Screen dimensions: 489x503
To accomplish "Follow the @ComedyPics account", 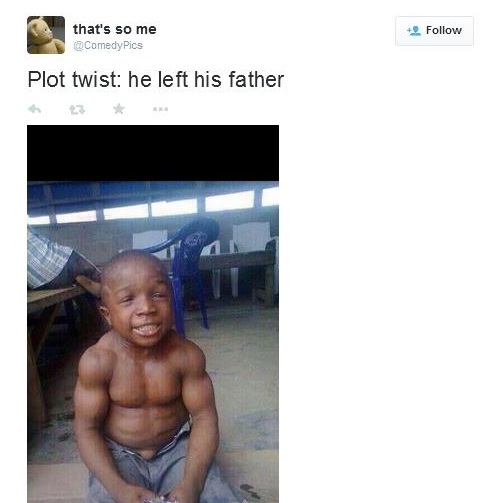I will (x=434, y=31).
